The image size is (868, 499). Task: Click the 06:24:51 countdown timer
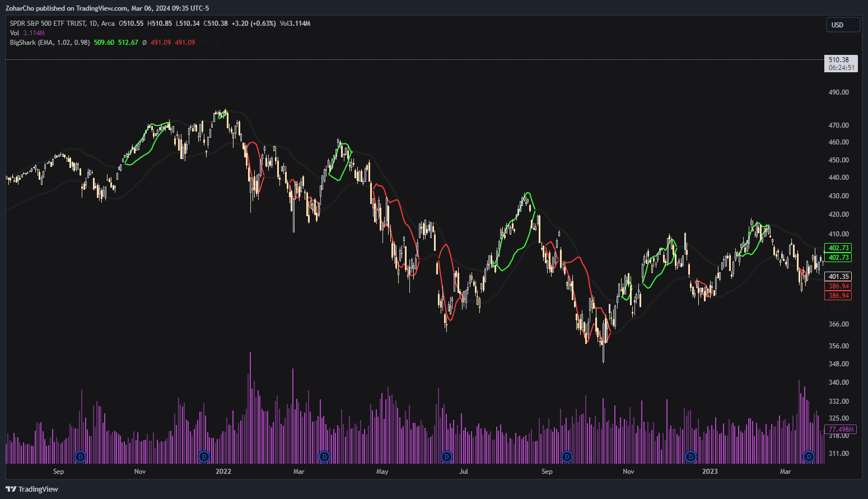click(842, 68)
